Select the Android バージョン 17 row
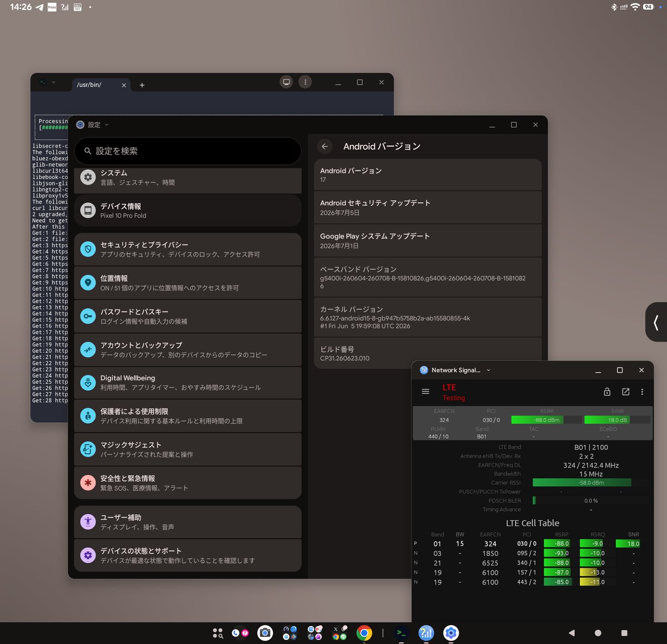 pyautogui.click(x=427, y=175)
